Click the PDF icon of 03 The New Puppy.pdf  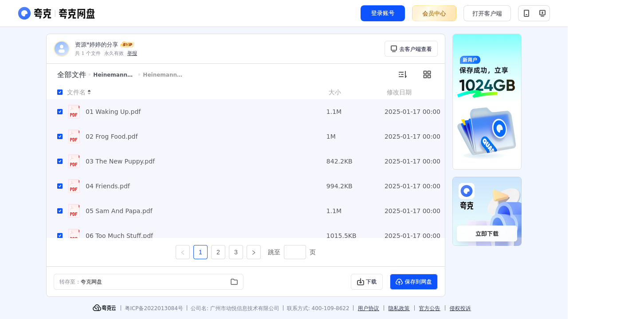pos(74,161)
